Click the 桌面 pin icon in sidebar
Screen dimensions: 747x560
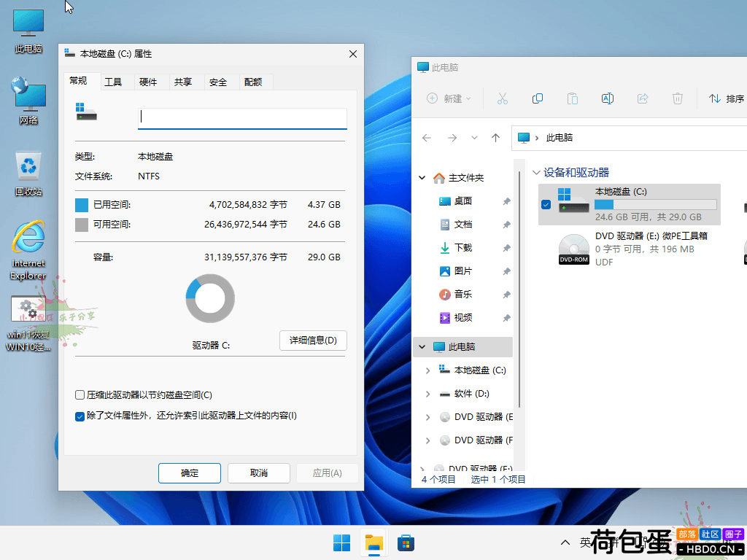click(x=506, y=201)
